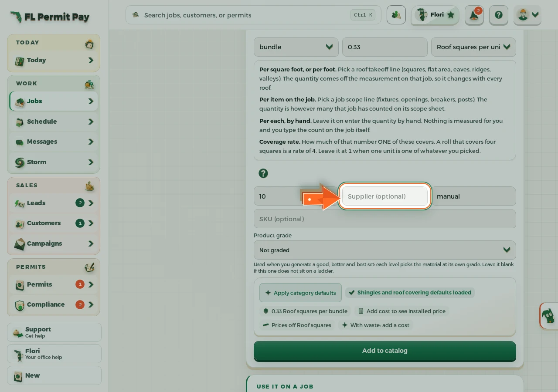Open Today in the sidebar

coord(54,60)
